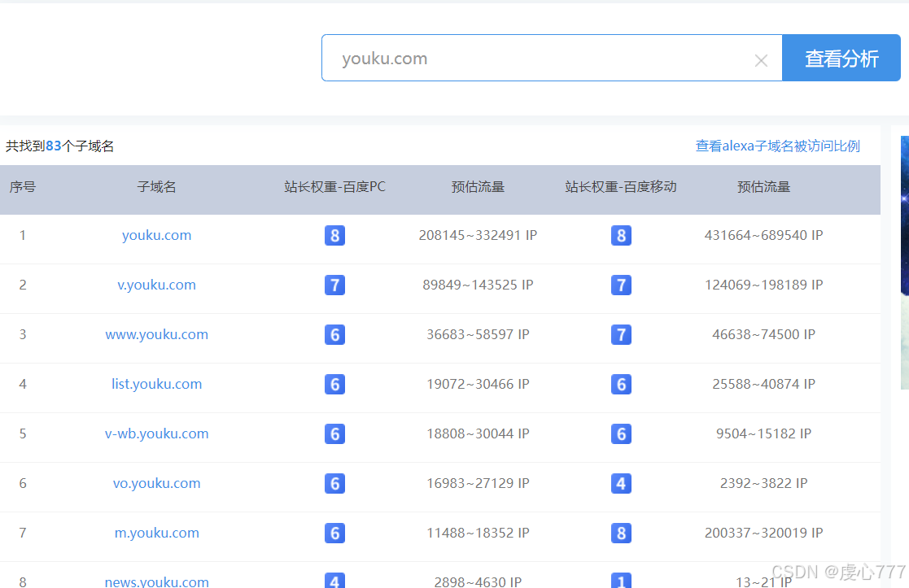Select traffic value 431664~689540 IP
The image size is (909, 588).
[x=763, y=235]
